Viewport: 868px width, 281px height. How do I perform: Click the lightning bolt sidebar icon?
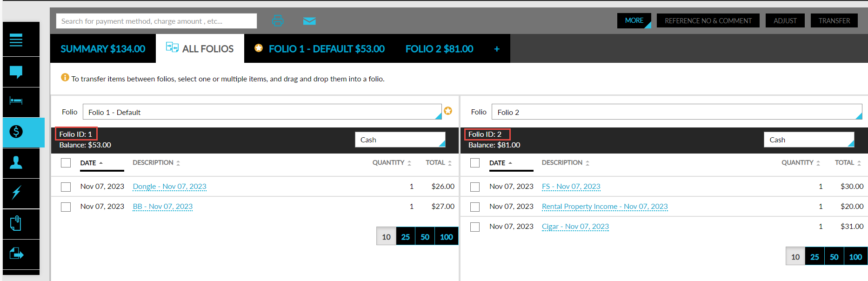coord(16,193)
